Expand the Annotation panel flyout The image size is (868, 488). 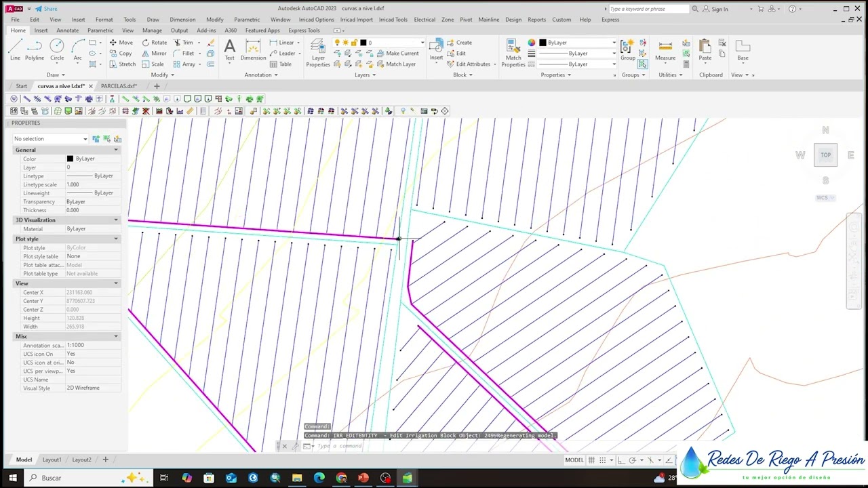point(261,75)
